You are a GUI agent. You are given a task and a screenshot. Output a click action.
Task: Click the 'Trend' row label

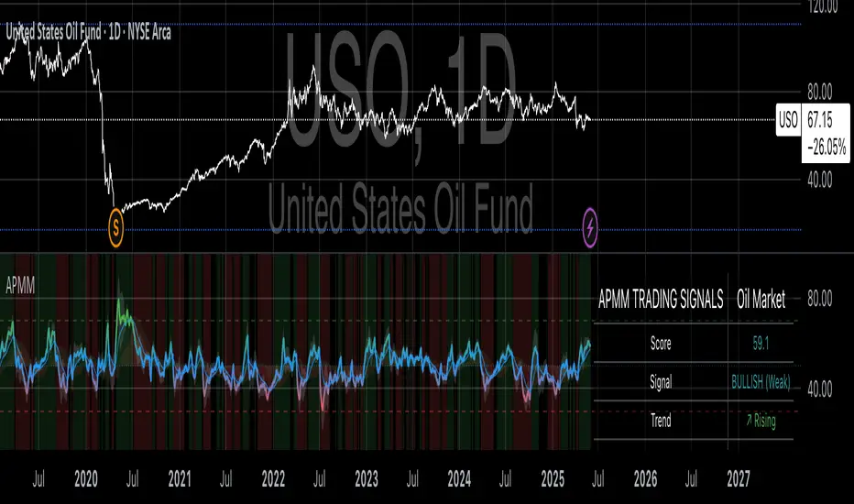(x=661, y=420)
